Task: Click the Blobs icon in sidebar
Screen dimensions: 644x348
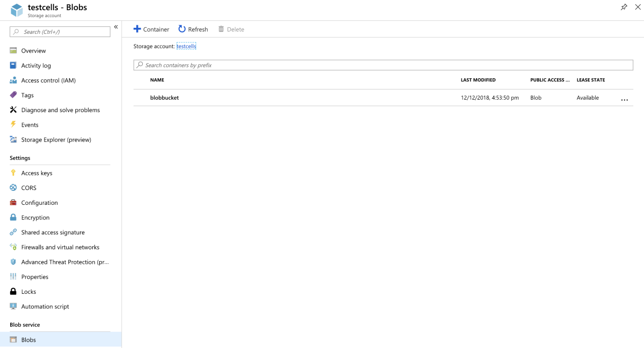Action: [x=13, y=339]
